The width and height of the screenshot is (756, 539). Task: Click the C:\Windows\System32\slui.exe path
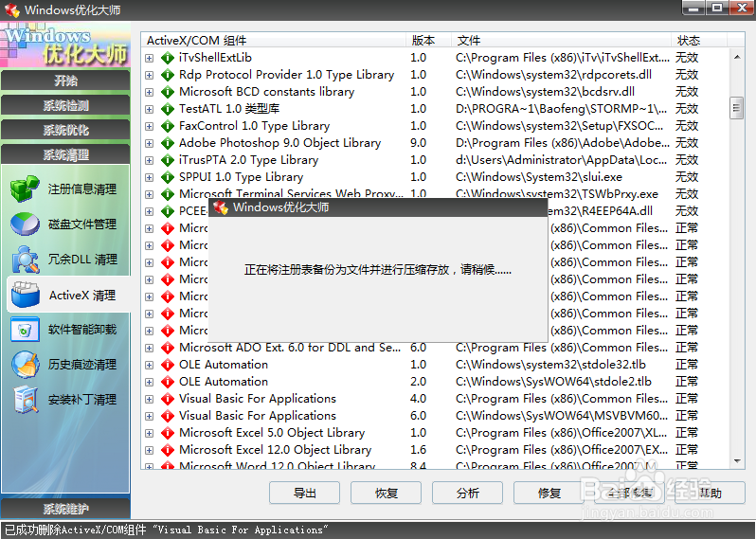tap(539, 177)
